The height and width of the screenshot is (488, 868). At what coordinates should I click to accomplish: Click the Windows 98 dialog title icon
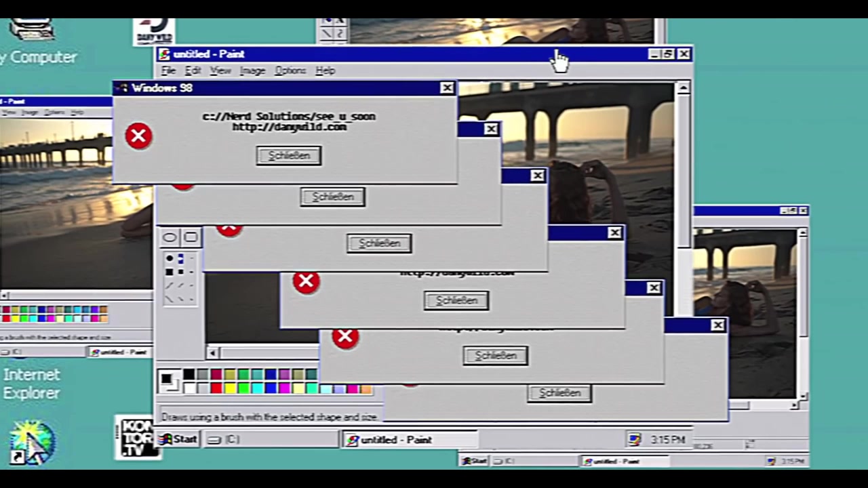click(x=123, y=88)
